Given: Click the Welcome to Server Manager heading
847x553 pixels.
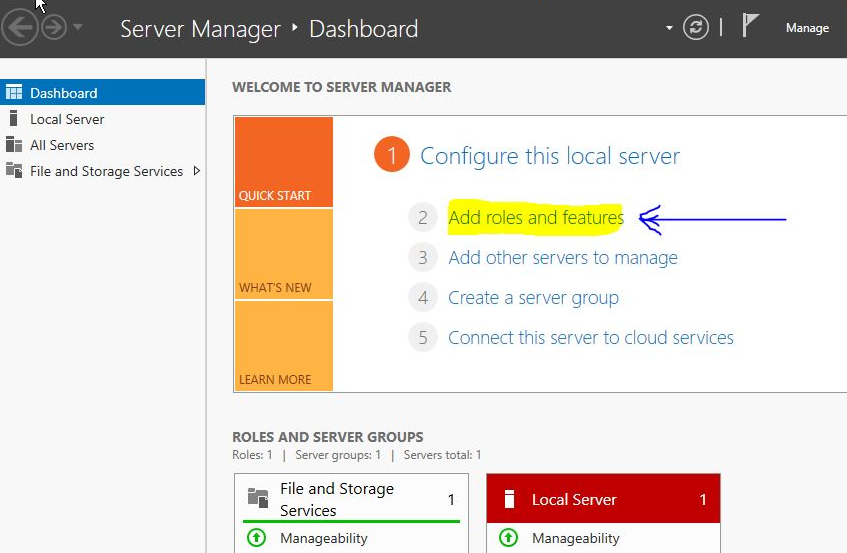Looking at the screenshot, I should pyautogui.click(x=341, y=87).
